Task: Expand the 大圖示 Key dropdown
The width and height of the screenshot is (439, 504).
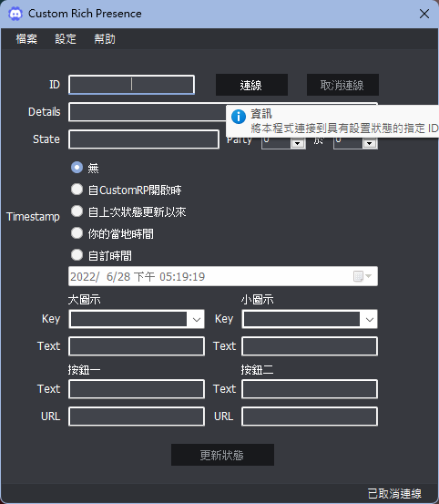Action: 197,319
